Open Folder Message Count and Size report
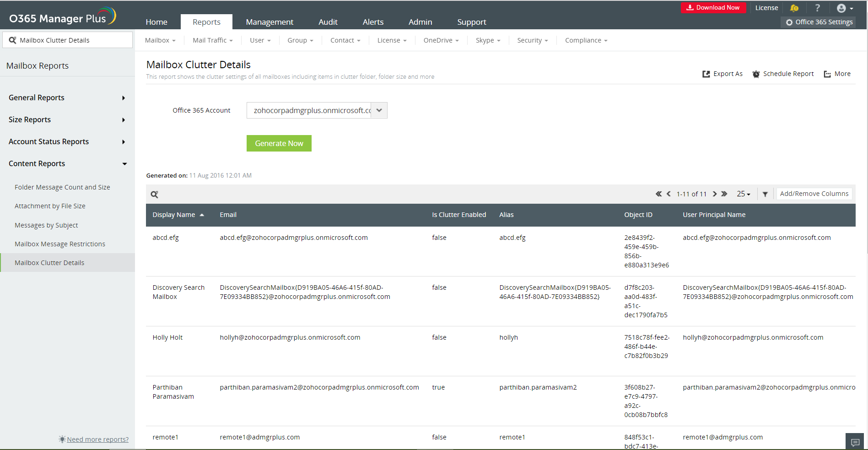The width and height of the screenshot is (868, 450). click(62, 187)
